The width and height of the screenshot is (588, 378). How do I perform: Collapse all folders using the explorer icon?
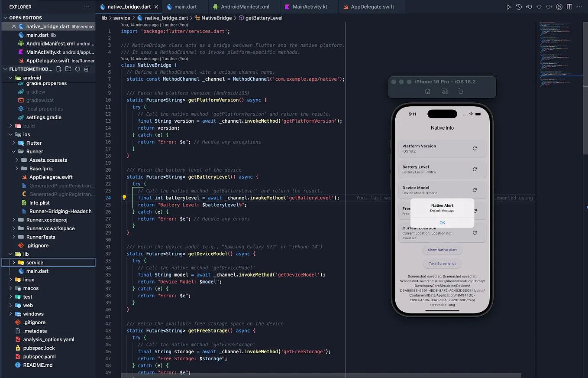(x=87, y=69)
